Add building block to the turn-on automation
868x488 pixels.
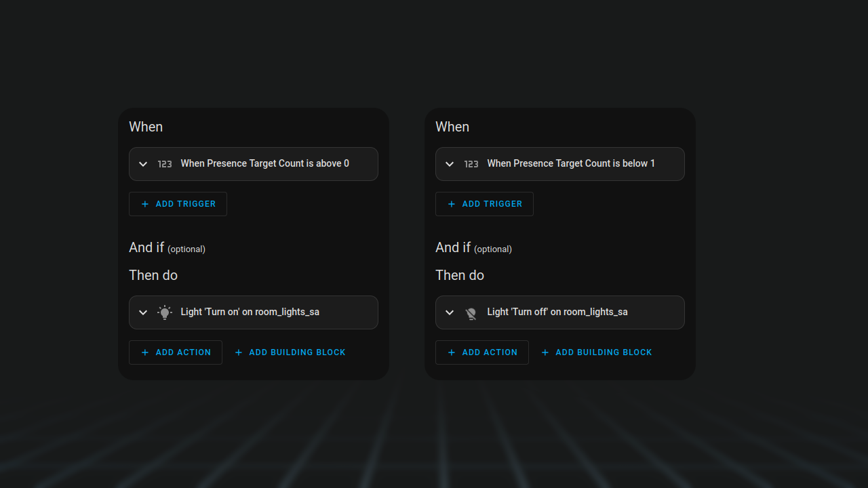[290, 352]
